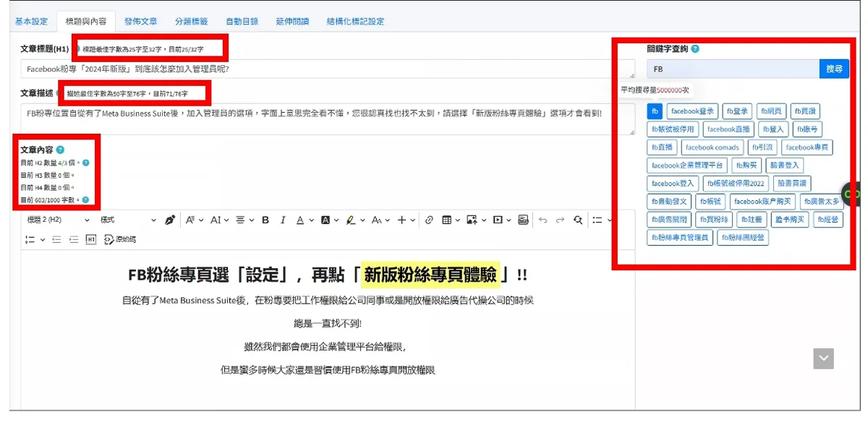Click the bulleted list icon
This screenshot has width=868, height=422.
(597, 220)
